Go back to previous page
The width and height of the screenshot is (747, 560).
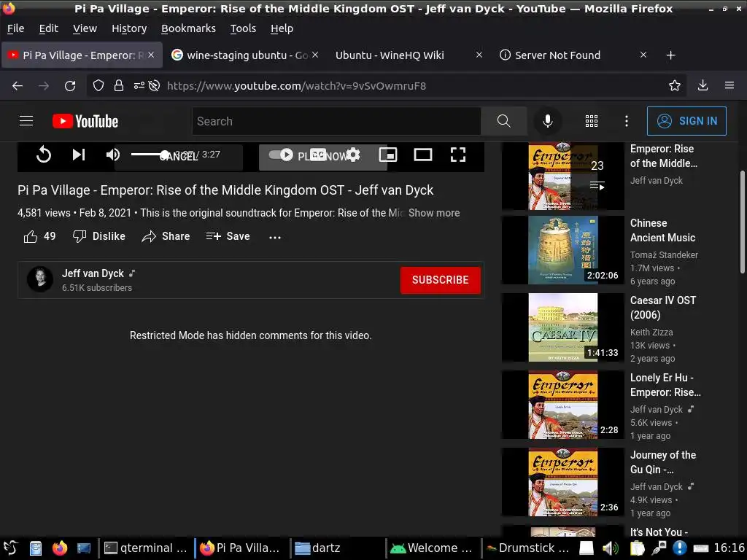(18, 86)
